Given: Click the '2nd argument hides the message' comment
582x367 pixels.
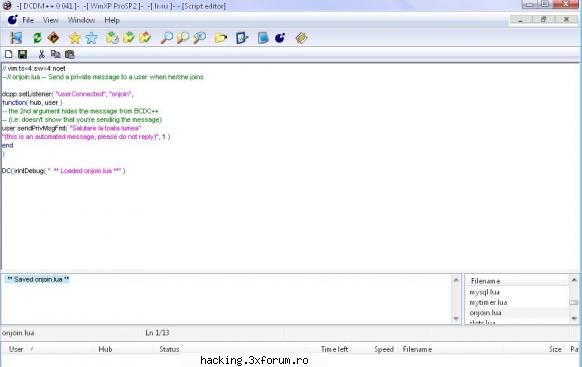Looking at the screenshot, I should [x=80, y=111].
